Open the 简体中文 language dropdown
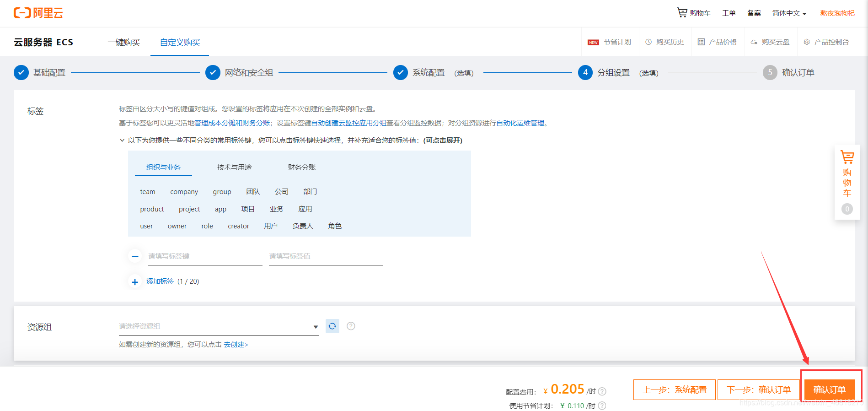868x411 pixels. tap(789, 13)
